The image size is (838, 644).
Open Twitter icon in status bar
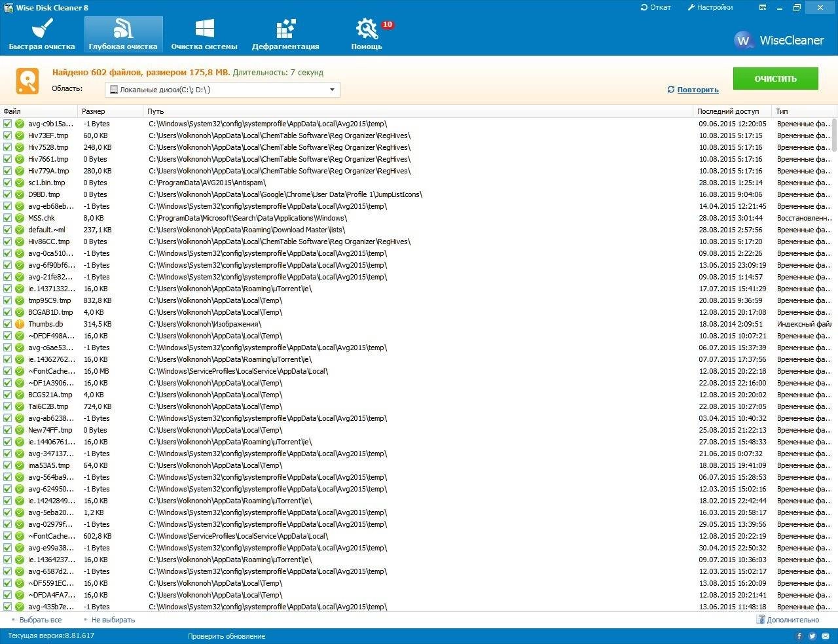coord(812,636)
